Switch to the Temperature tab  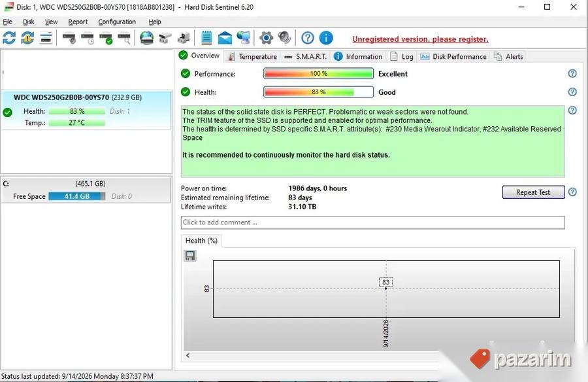[x=253, y=57]
